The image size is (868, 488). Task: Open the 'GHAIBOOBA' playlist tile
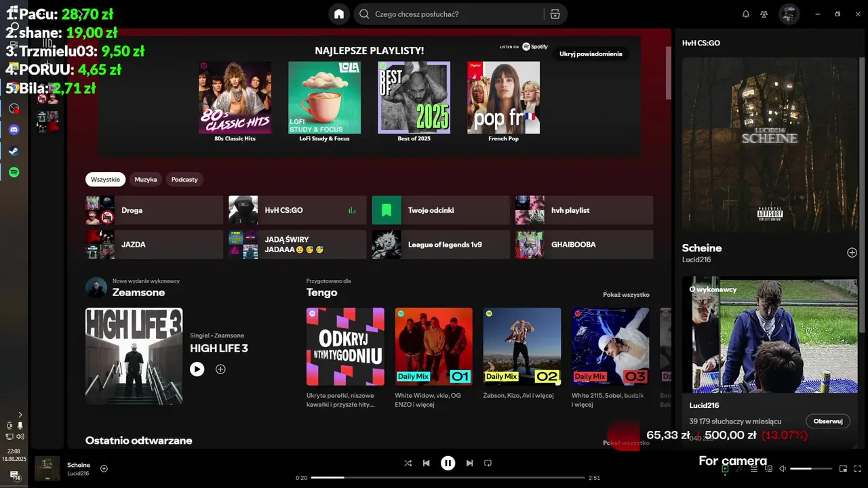[584, 245]
